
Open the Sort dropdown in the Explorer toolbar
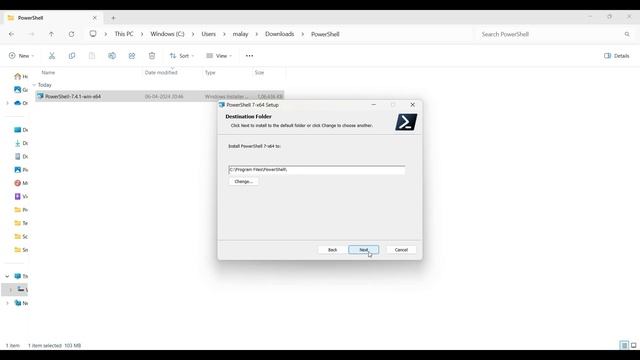pos(182,56)
